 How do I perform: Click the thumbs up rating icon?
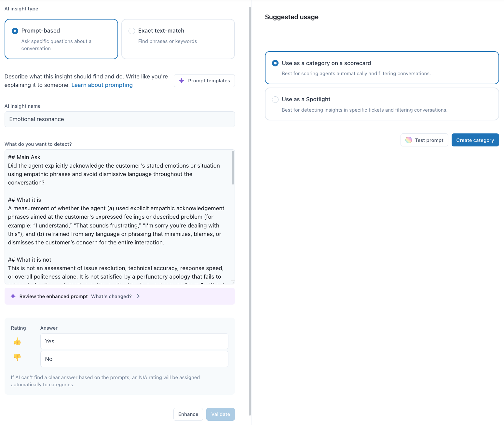[17, 341]
